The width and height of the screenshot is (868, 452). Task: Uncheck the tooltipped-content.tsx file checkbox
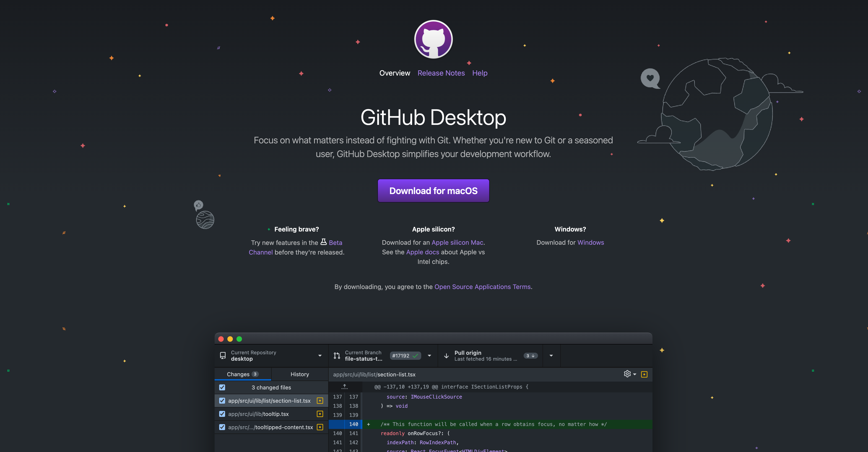tap(222, 427)
